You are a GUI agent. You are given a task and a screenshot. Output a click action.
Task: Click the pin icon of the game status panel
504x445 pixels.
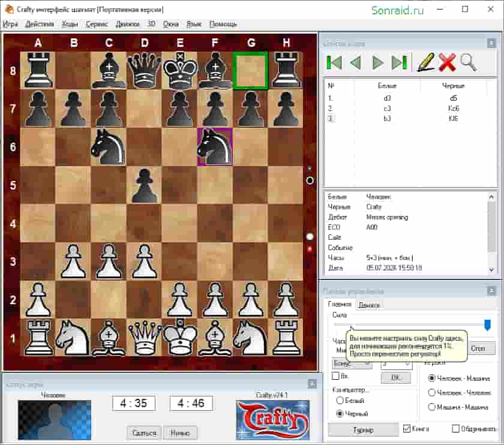pos(312,384)
